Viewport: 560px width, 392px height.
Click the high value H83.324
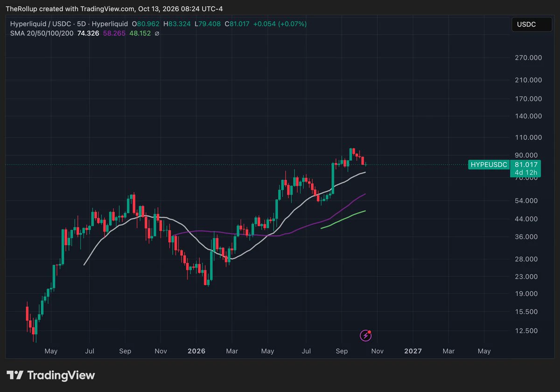click(176, 24)
